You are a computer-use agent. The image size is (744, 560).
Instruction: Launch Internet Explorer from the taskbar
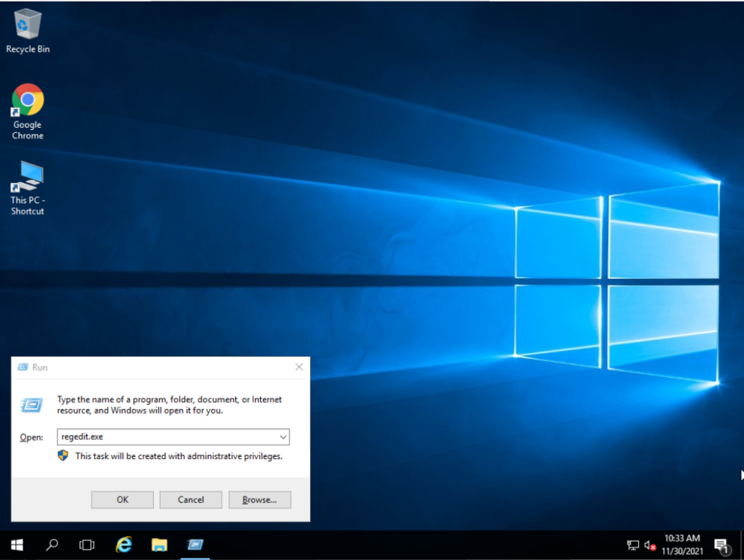123,545
